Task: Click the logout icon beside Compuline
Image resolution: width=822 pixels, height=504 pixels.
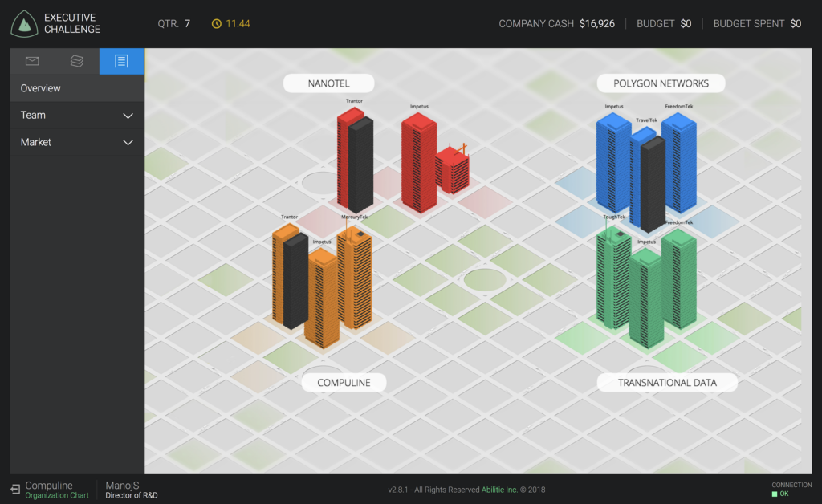Action: pos(15,490)
